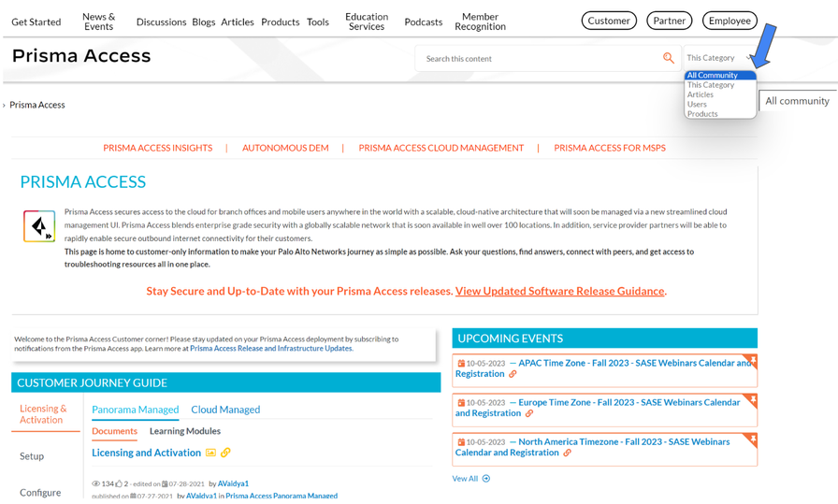Expand breadcrumb chevron before Prisma Access
This screenshot has width=838, height=504.
pyautogui.click(x=5, y=106)
